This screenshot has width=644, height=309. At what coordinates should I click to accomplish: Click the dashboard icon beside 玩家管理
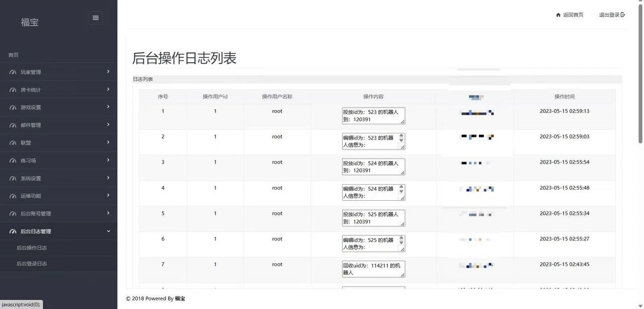[x=13, y=72]
